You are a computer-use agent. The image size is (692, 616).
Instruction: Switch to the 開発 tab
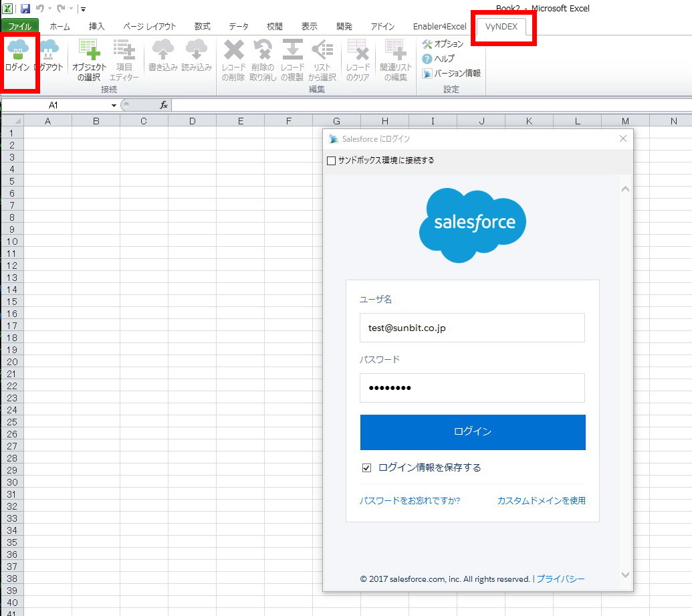point(344,27)
